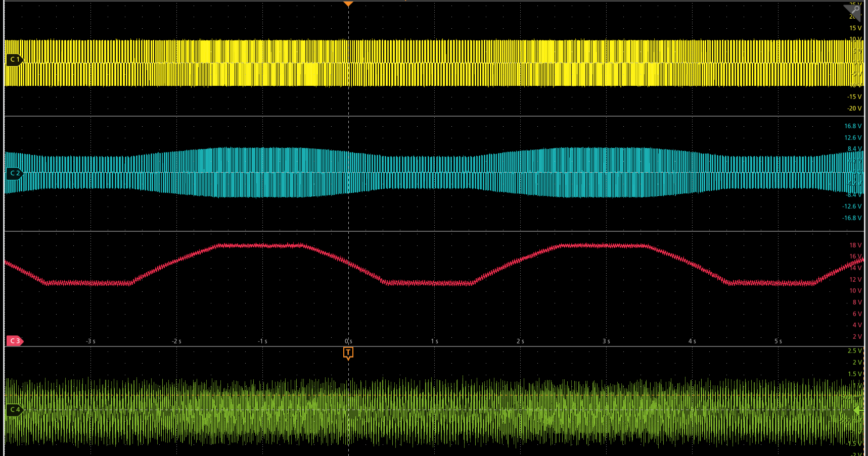Click the red "8 V" scale label
868x456 pixels.
tap(857, 302)
